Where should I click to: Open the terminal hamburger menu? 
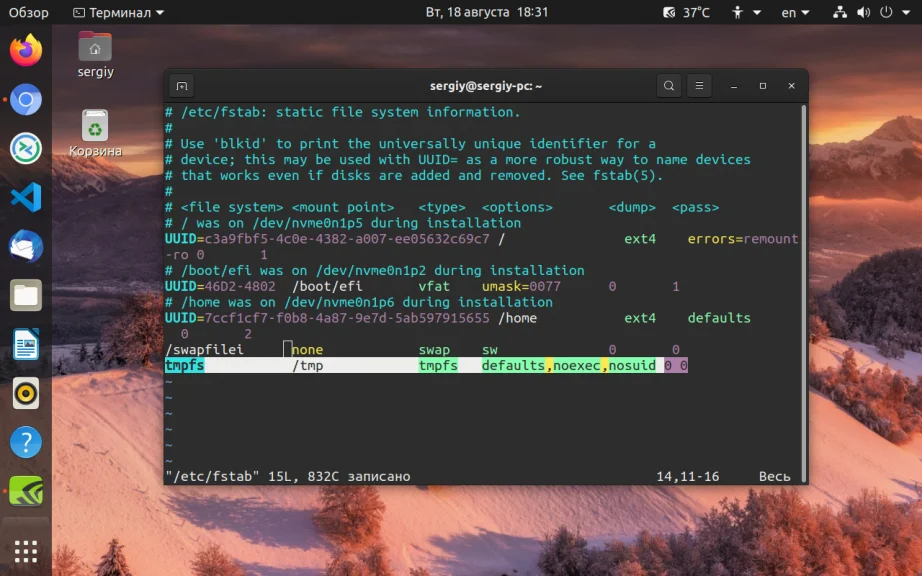699,86
